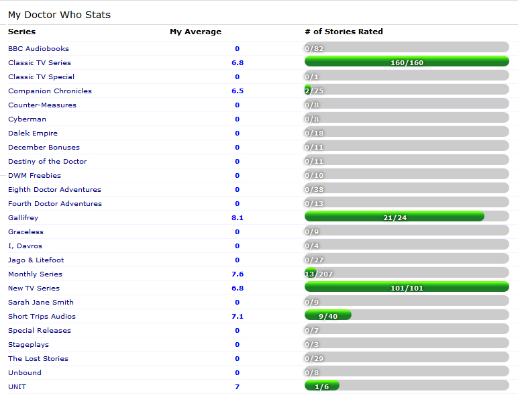Select the 7.6 Monthly Series average
The image size is (518, 420).
point(238,274)
